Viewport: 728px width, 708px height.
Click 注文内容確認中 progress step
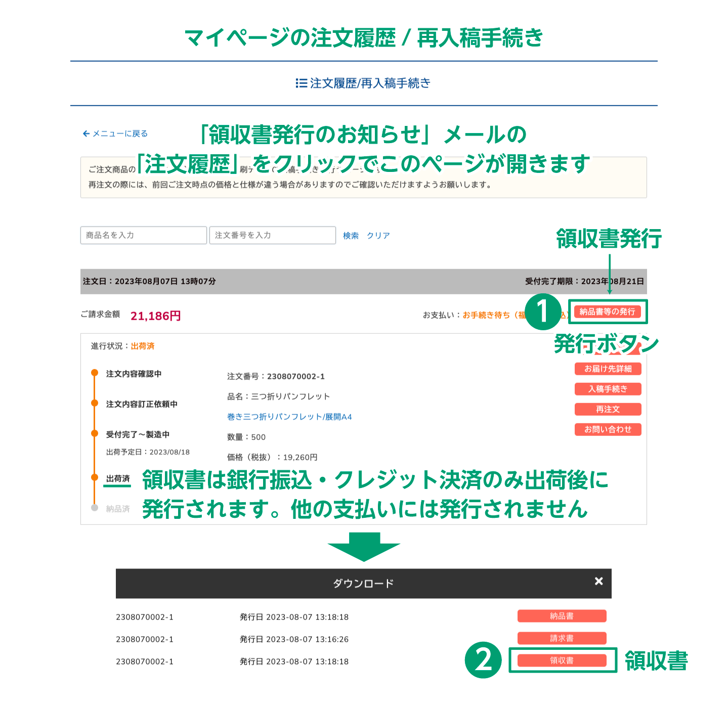(x=134, y=374)
